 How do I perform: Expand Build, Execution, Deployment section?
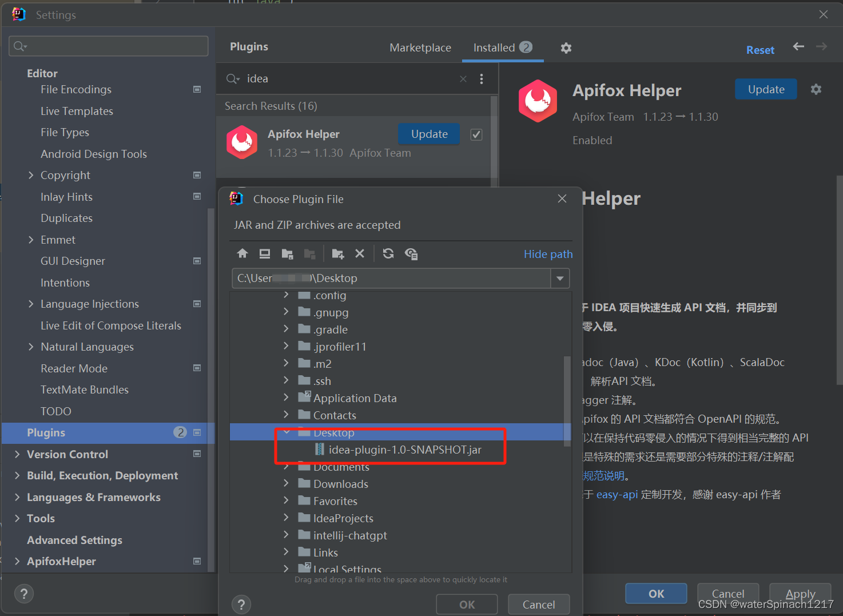(x=17, y=475)
